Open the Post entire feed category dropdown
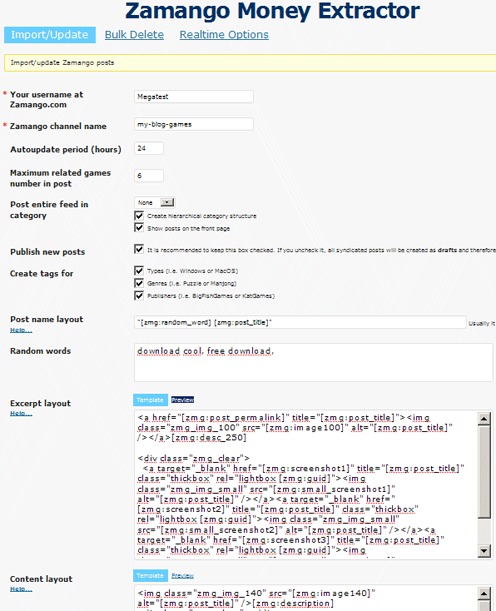The image size is (496, 611). click(x=154, y=203)
